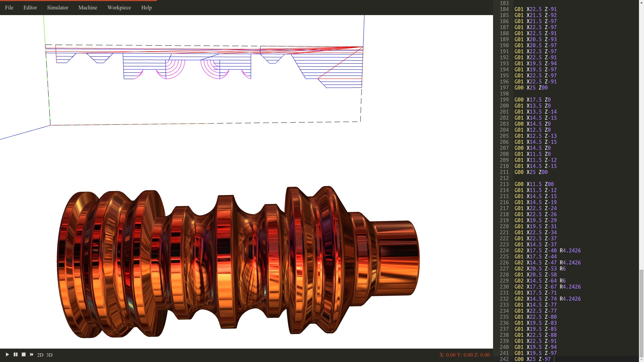Click empty line 212 in the editor
644x362 pixels.
[x=570, y=178]
